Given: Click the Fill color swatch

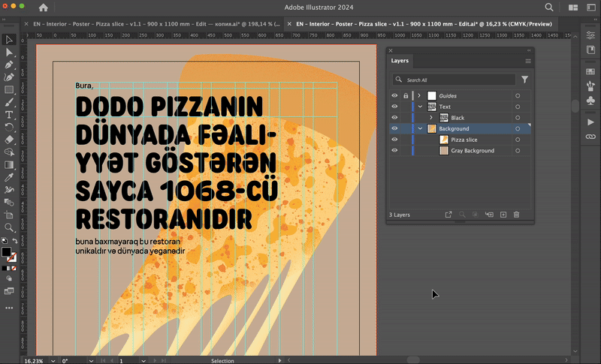Looking at the screenshot, I should (6, 252).
